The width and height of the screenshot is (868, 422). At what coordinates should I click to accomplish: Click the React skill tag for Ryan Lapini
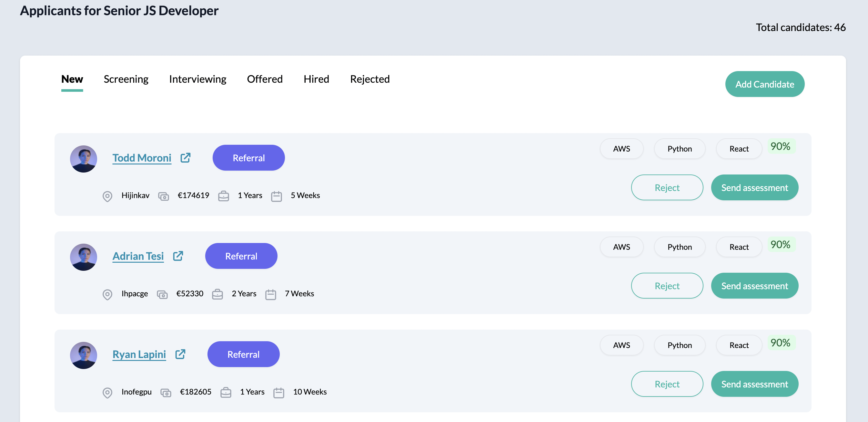click(x=739, y=345)
